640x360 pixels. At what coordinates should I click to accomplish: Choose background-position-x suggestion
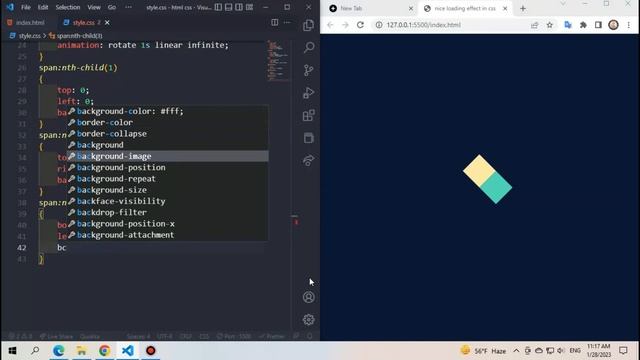(168, 224)
